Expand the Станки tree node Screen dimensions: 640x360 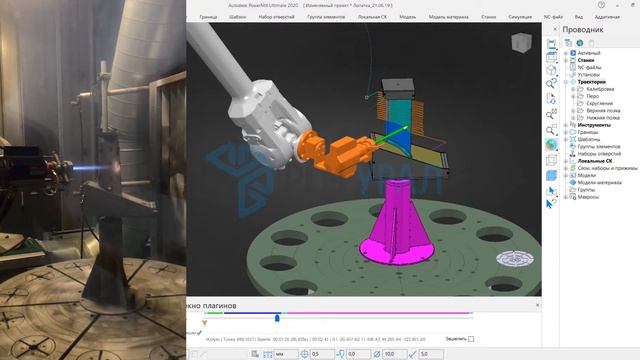[x=566, y=60]
